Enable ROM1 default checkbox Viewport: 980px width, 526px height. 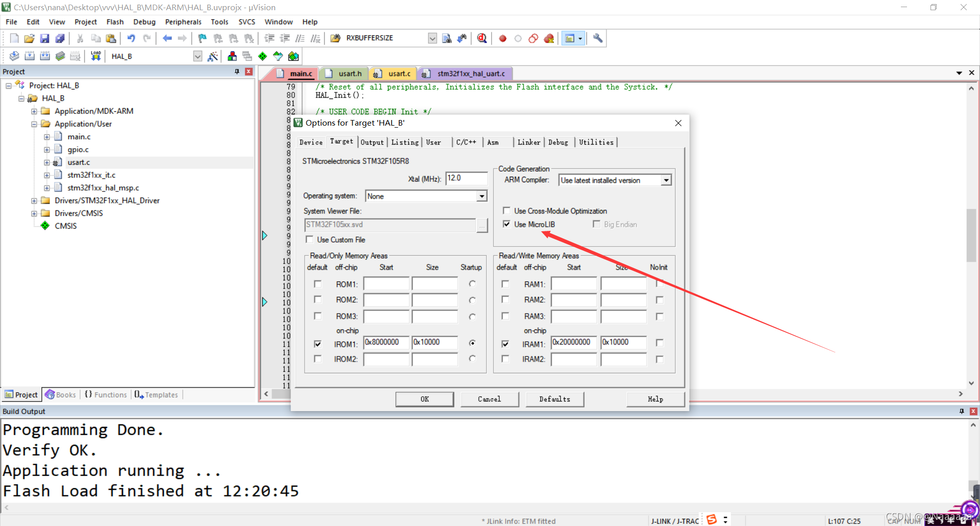click(317, 284)
